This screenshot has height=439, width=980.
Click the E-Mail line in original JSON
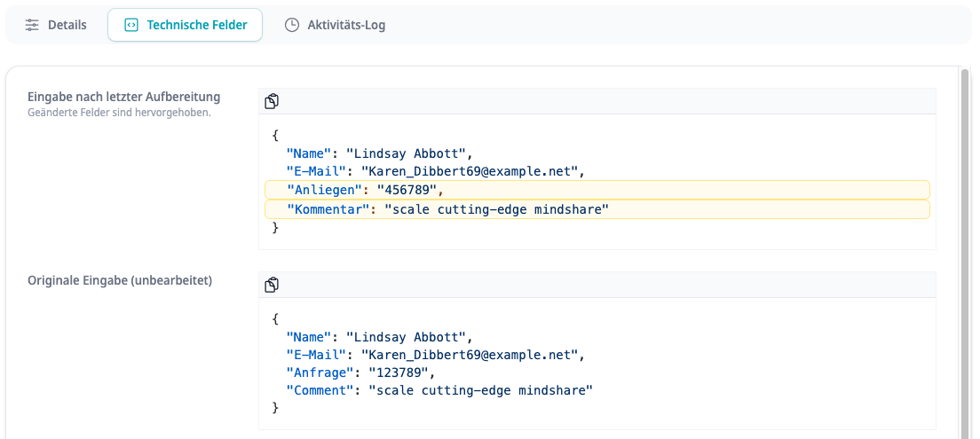point(435,355)
